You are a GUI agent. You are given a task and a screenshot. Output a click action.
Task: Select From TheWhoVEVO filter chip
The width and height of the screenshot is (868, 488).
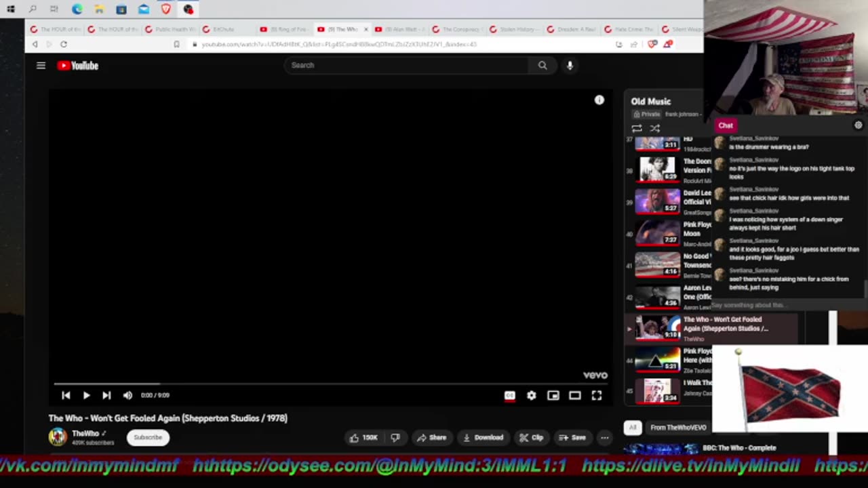click(x=678, y=428)
